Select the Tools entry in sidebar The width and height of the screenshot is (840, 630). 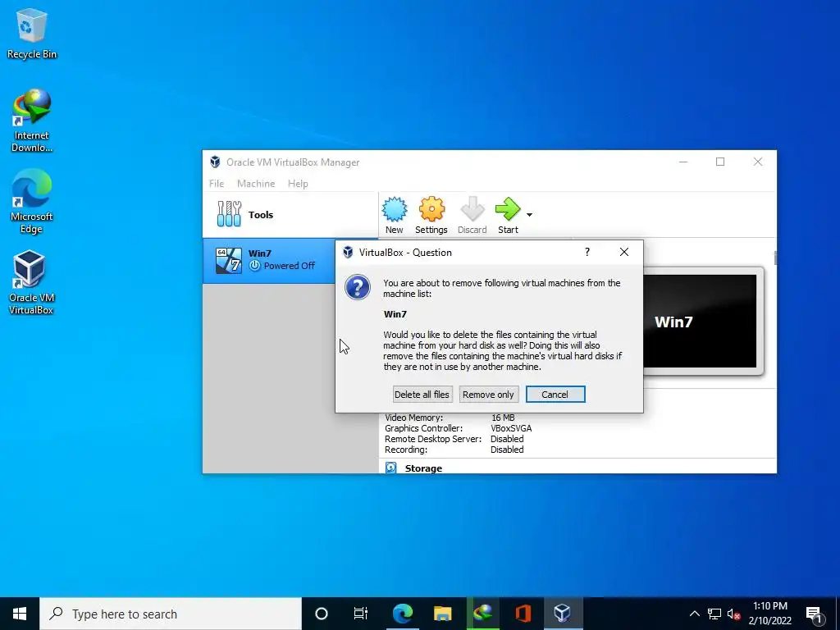(290, 214)
